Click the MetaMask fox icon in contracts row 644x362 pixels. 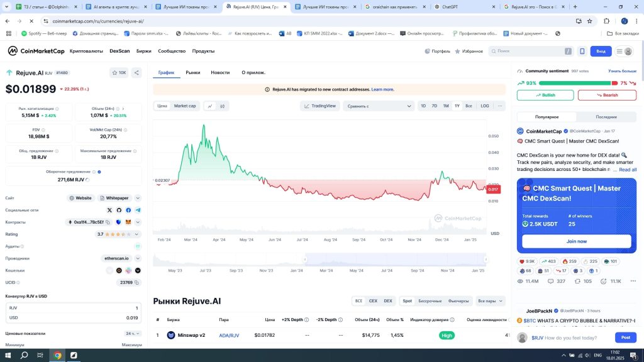pyautogui.click(x=128, y=222)
